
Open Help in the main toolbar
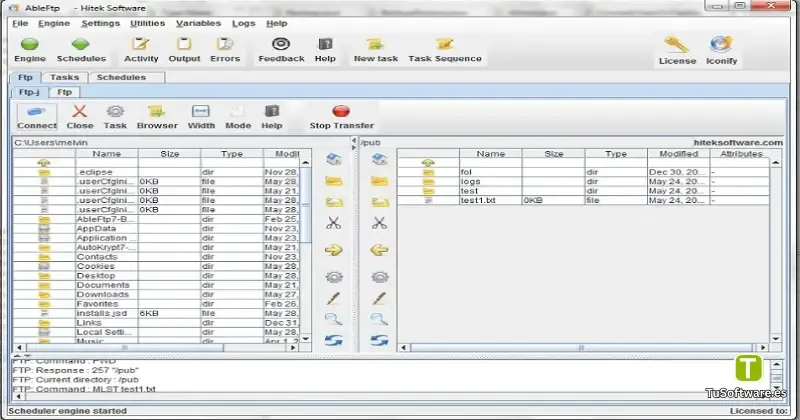(x=325, y=50)
